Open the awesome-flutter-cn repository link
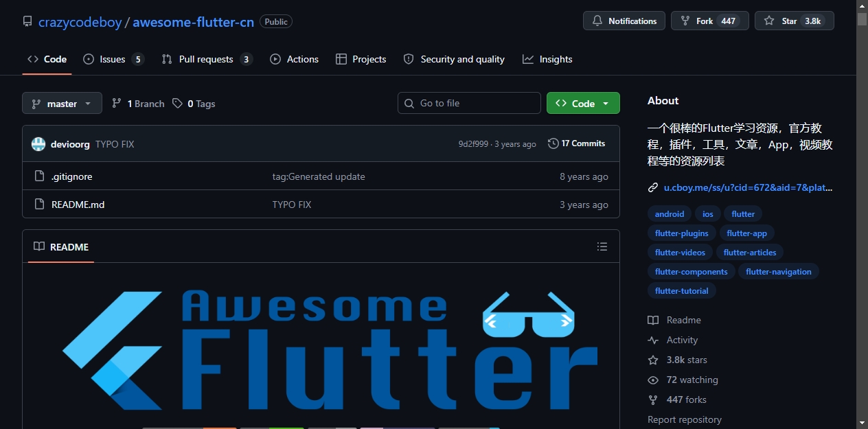Viewport: 868px width, 429px height. (193, 21)
